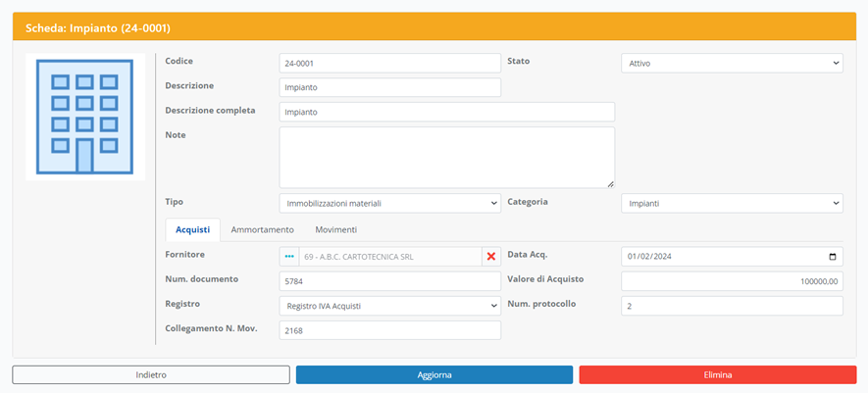This screenshot has height=393, width=868.
Task: Open the Registro dropdown list
Action: (389, 306)
